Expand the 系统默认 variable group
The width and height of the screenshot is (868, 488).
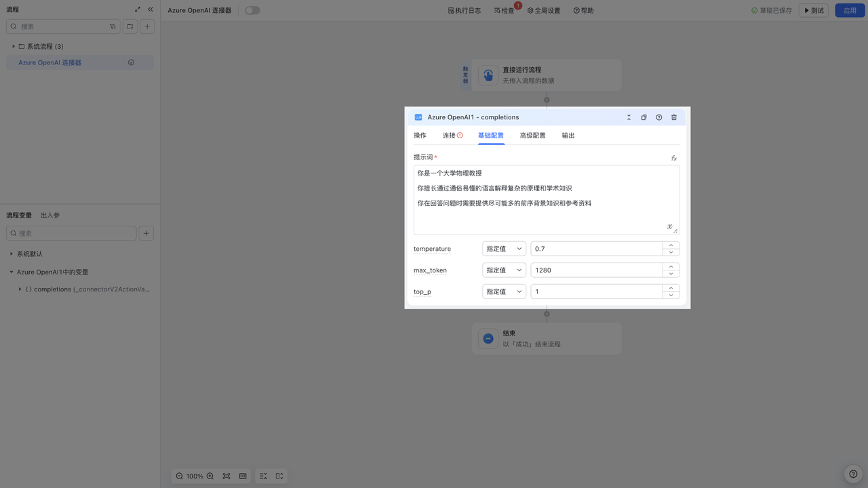pyautogui.click(x=12, y=253)
